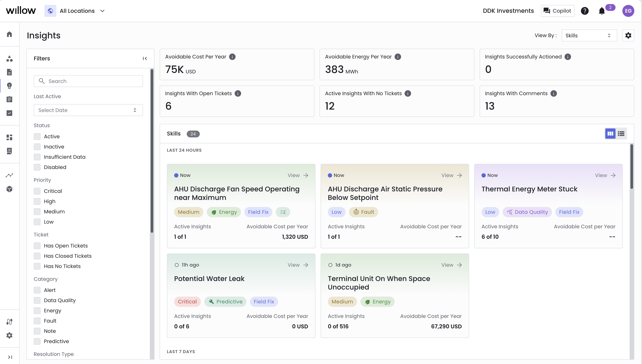Viewport: 642px width, 364px height.
Task: View Thermal Energy Meter Stuck card
Action: (605, 175)
